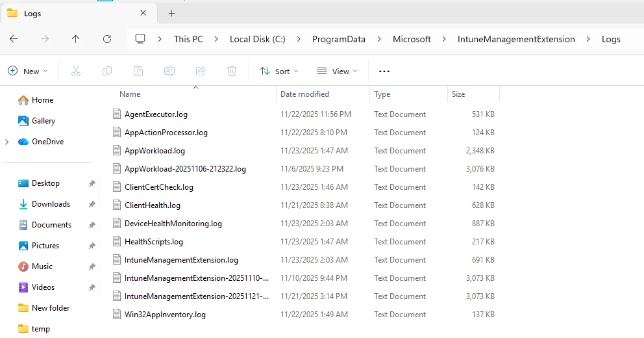
Task: Open the View dropdown menu
Action: (337, 71)
